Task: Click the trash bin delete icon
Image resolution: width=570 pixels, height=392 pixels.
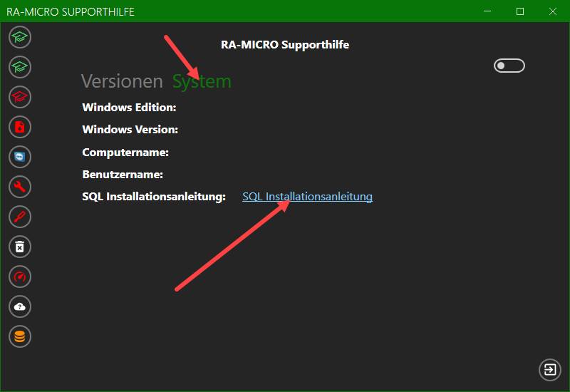Action: (x=20, y=247)
